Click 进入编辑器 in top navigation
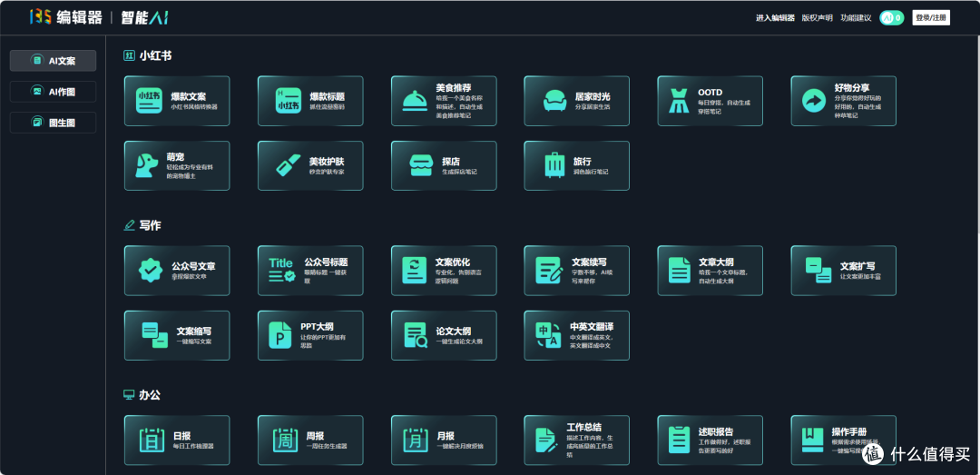This screenshot has height=475, width=980. click(x=775, y=17)
